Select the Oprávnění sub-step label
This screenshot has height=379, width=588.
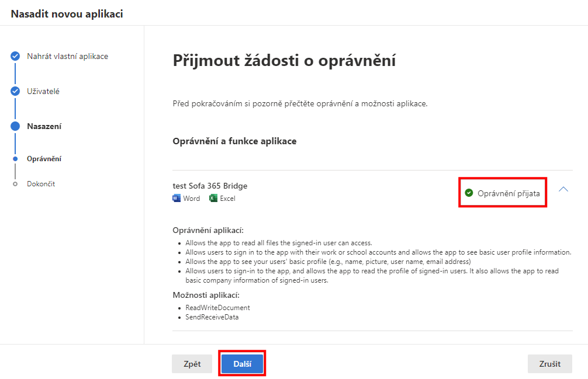[x=44, y=159]
